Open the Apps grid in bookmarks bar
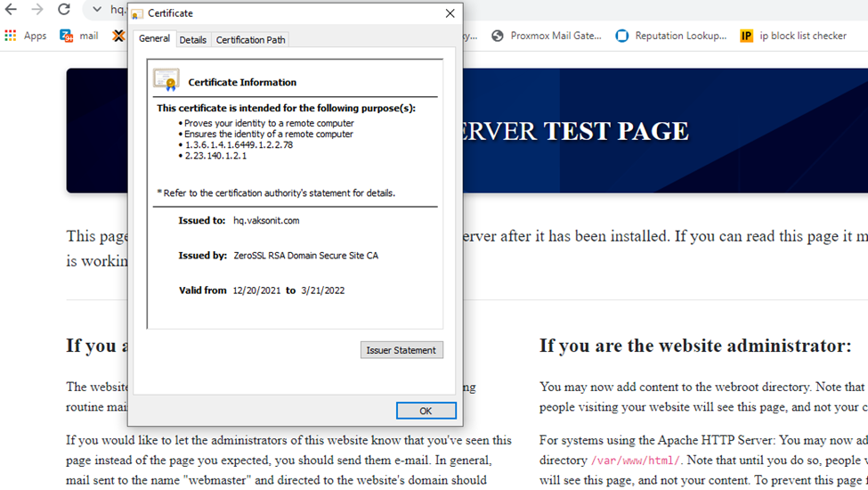The image size is (868, 490). pyautogui.click(x=25, y=36)
